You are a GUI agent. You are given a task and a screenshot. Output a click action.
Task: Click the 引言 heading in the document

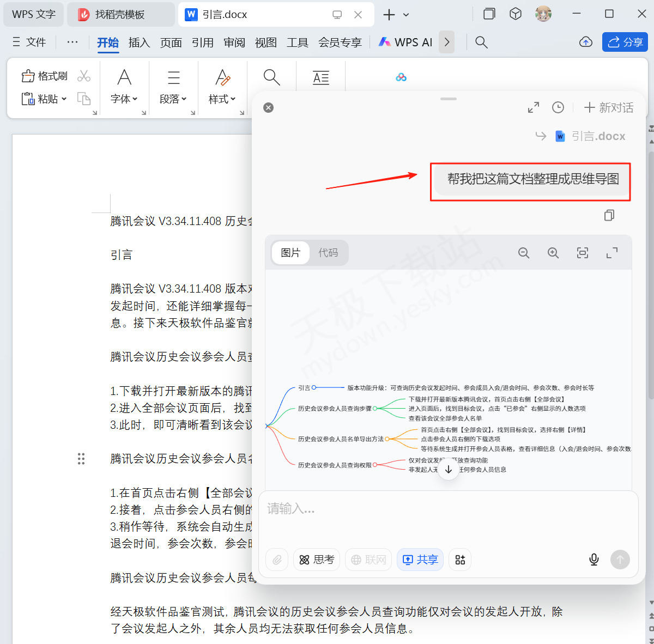pos(122,255)
